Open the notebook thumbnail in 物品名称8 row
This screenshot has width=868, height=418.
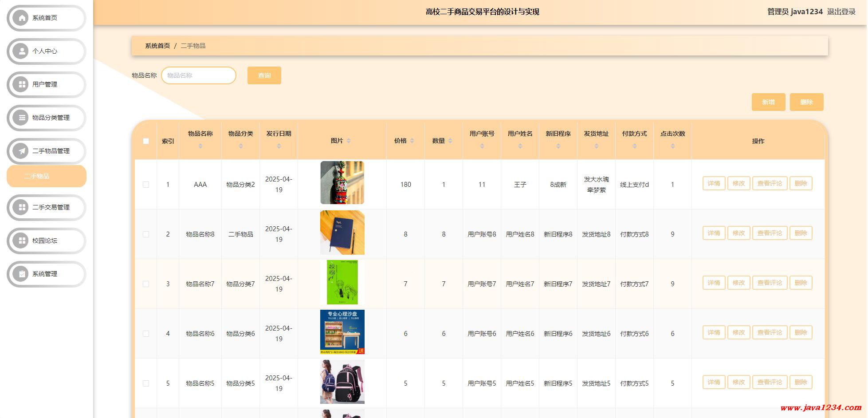tap(342, 233)
